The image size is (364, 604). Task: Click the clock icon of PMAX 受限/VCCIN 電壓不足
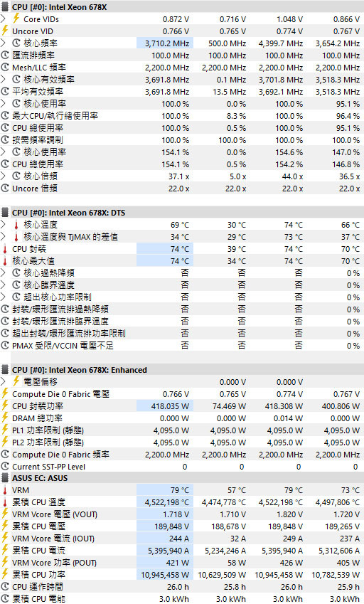[x=5, y=346]
